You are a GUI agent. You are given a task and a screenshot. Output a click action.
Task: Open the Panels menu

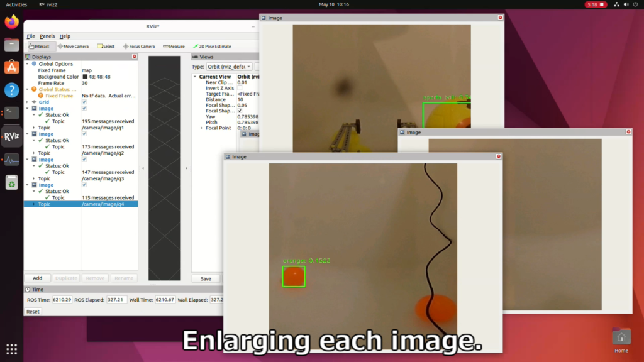pyautogui.click(x=47, y=36)
